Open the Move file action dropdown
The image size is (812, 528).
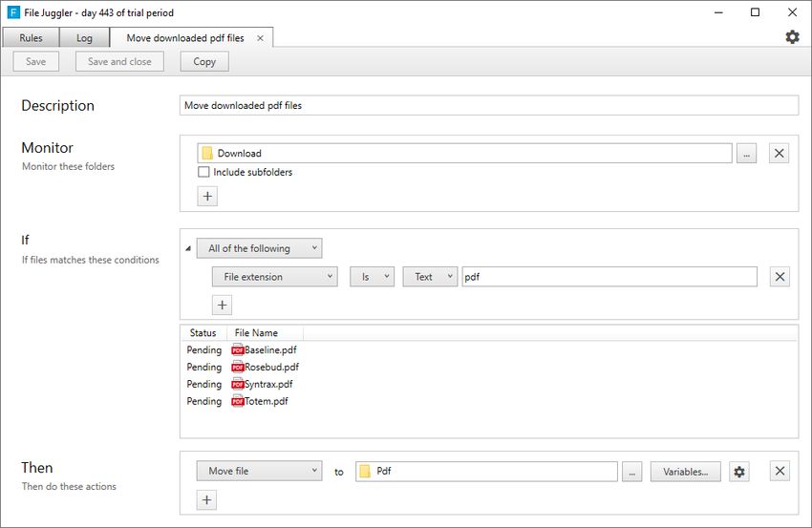point(259,471)
